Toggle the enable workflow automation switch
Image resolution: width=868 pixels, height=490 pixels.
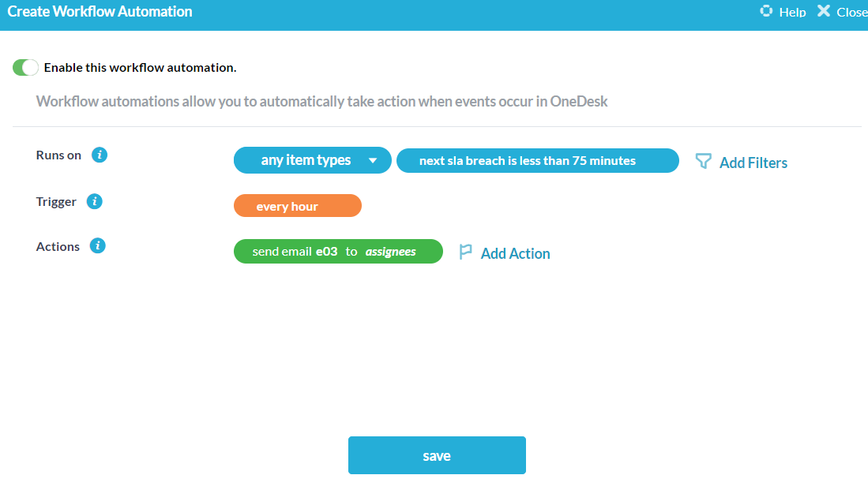[25, 68]
